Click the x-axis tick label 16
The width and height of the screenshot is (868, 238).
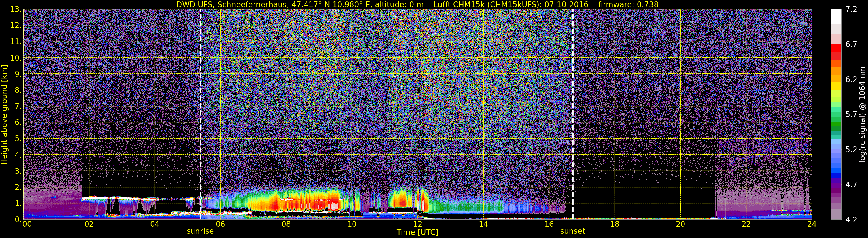click(x=549, y=224)
